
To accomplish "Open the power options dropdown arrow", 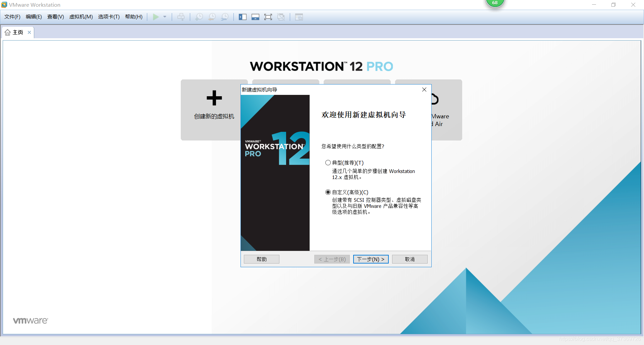I will 165,17.
